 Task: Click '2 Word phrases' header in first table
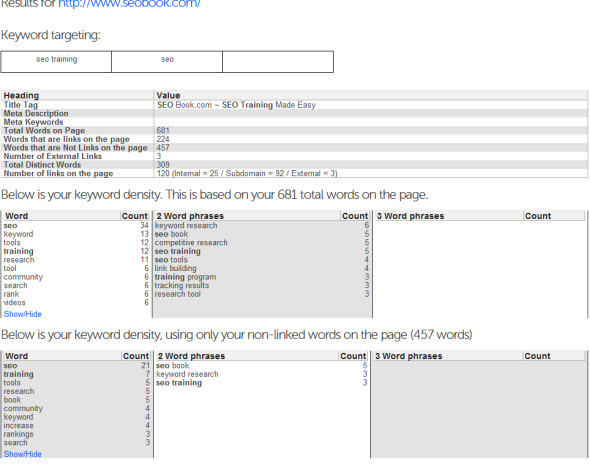pyautogui.click(x=190, y=216)
